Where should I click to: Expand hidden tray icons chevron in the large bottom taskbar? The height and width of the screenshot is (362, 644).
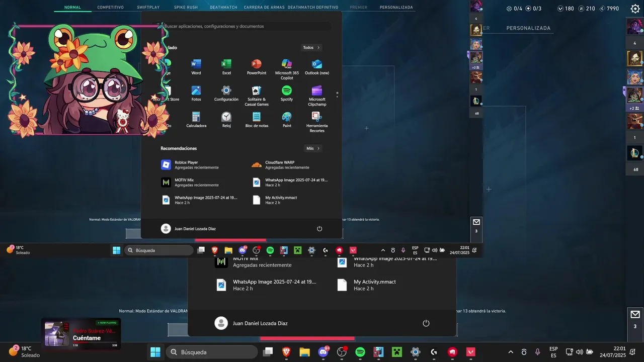click(x=511, y=352)
